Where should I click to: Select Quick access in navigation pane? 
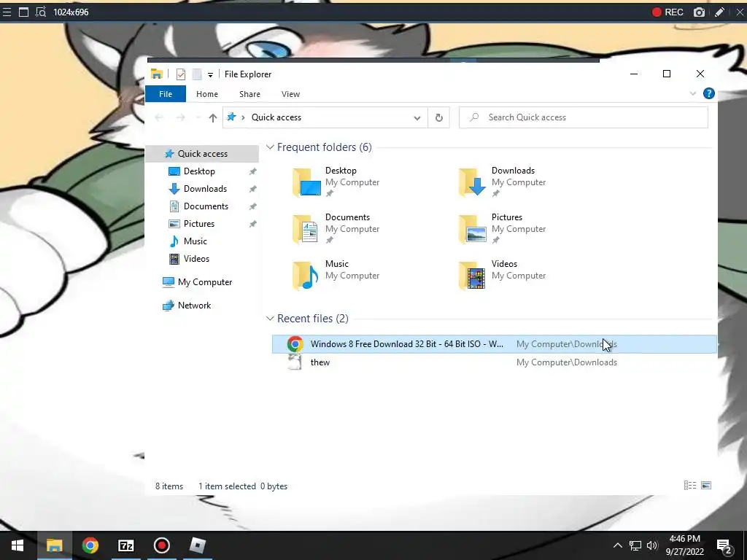click(x=203, y=154)
